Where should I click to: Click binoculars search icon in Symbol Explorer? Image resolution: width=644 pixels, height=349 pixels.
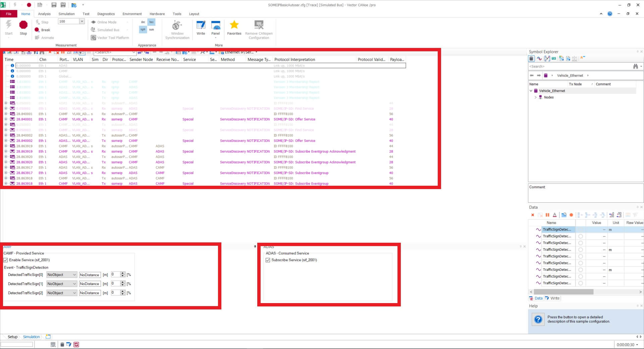click(x=635, y=66)
